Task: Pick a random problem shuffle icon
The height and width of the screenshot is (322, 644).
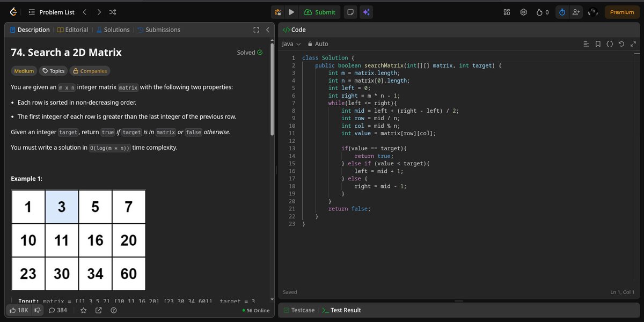Action: coord(112,12)
